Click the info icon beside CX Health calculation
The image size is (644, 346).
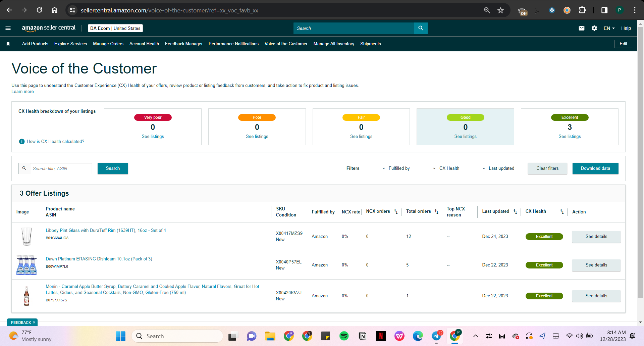click(22, 142)
